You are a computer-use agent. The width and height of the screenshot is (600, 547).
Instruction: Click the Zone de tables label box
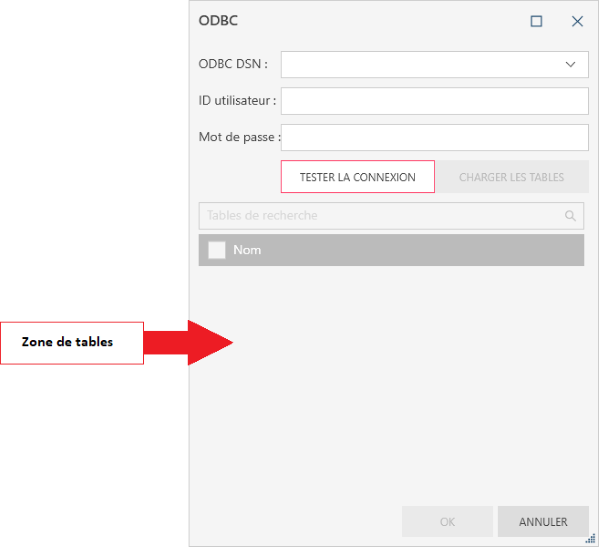click(71, 343)
